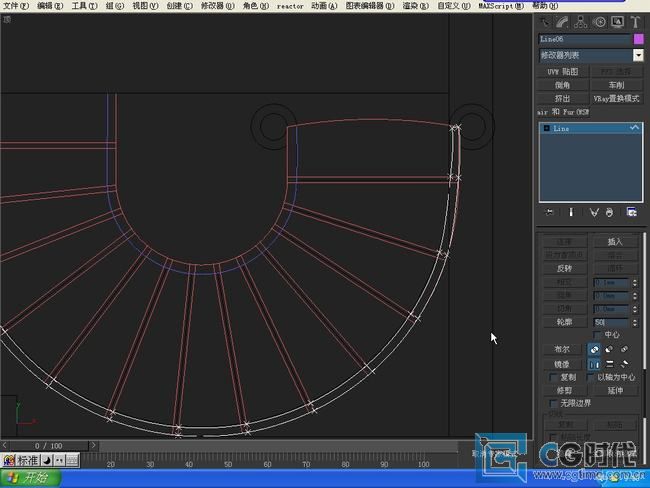Select boolean subtraction icon

point(609,350)
